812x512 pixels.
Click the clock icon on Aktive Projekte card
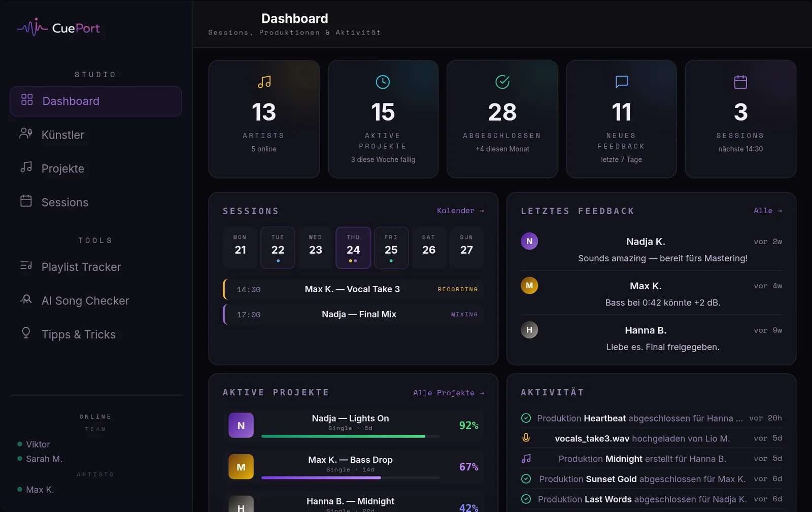[383, 82]
